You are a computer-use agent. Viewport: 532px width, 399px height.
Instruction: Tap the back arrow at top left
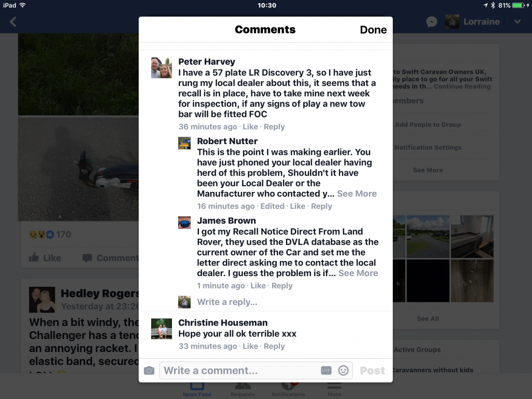13,21
